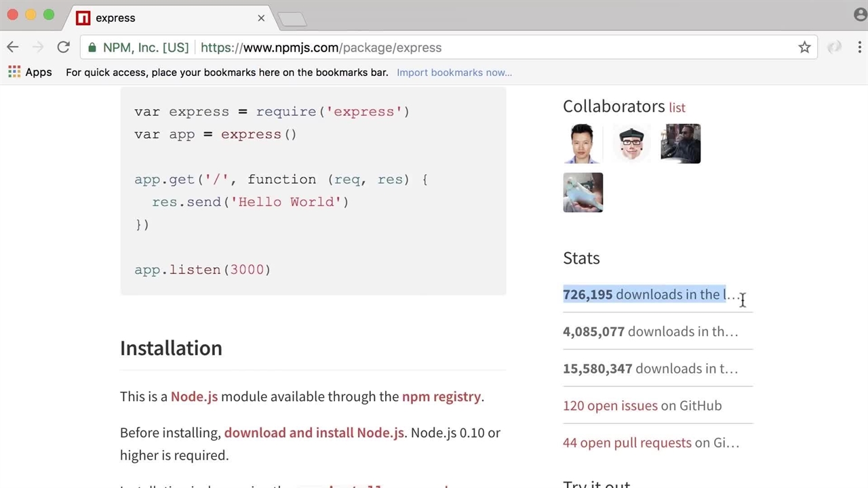
Task: Open the Node.js module link
Action: tap(194, 396)
